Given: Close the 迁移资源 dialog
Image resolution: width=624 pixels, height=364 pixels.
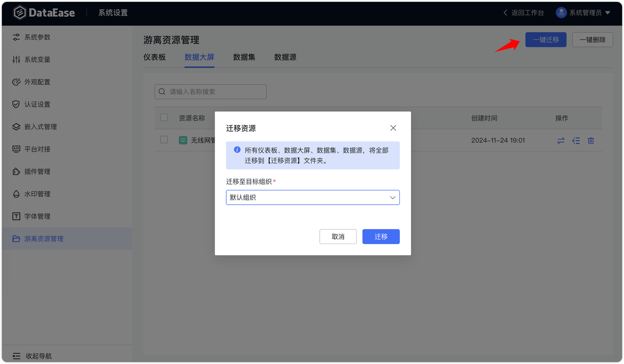Looking at the screenshot, I should pyautogui.click(x=393, y=128).
